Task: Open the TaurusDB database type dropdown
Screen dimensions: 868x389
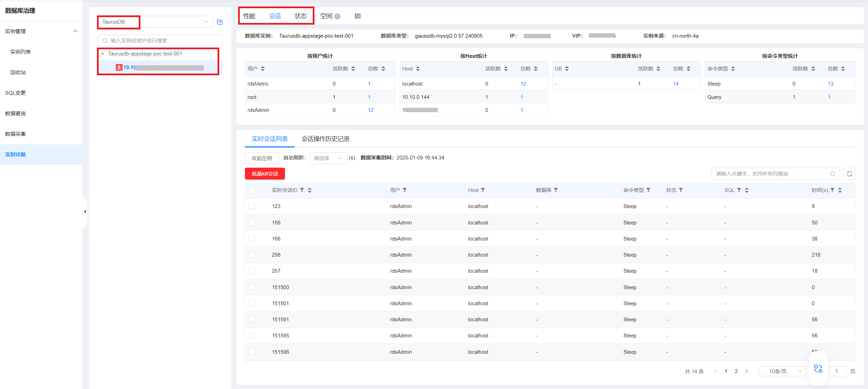Action: coord(155,22)
